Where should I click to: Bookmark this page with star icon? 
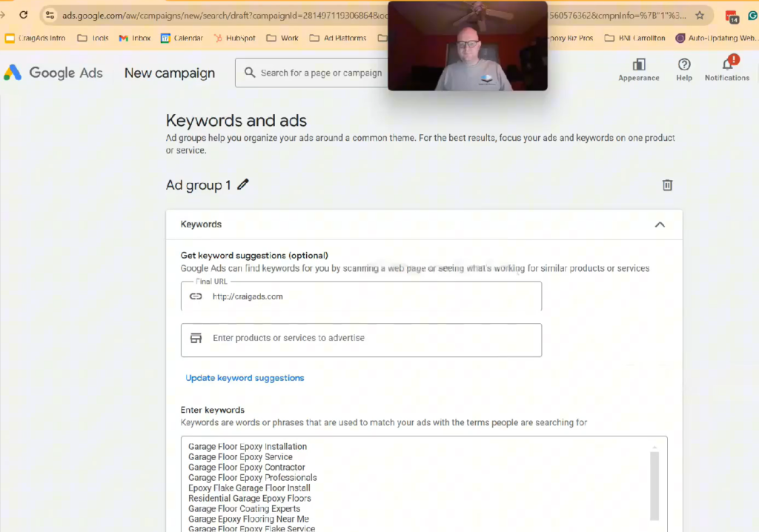coord(699,15)
